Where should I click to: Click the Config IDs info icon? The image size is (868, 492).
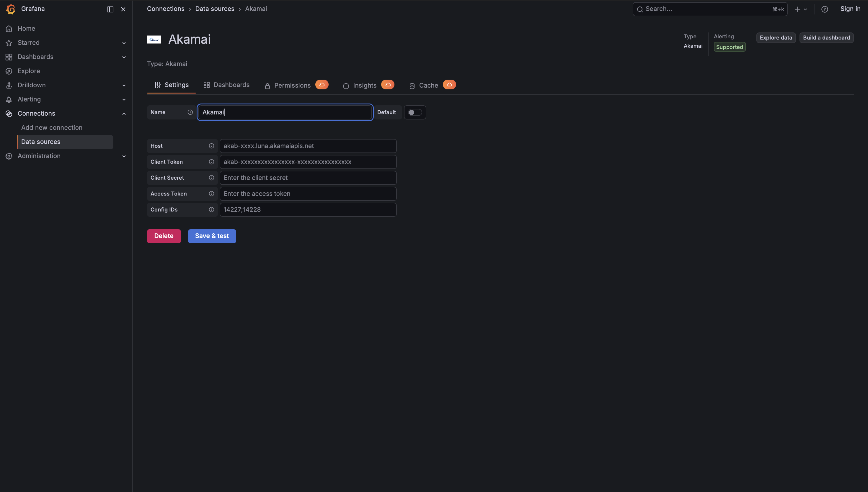211,209
